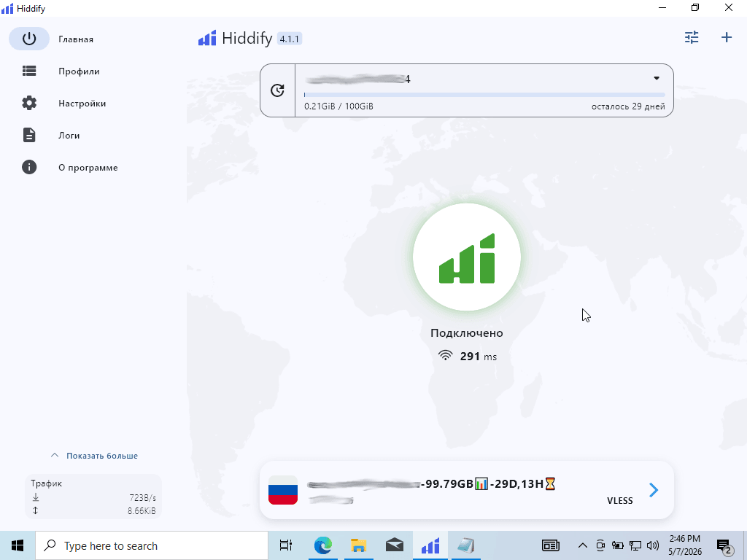Viewport: 747px width, 560px height.
Task: Click the Wi-Fi delay icon
Action: 446,355
